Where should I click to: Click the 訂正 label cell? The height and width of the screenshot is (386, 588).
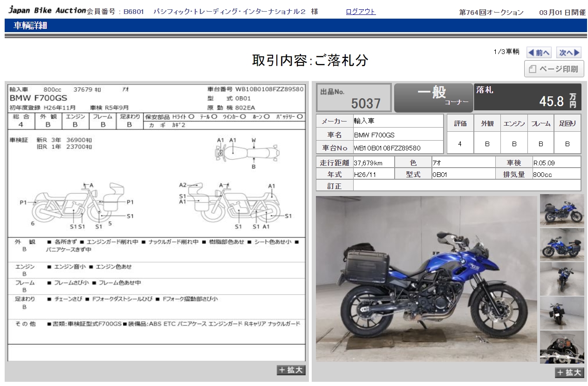pos(335,186)
